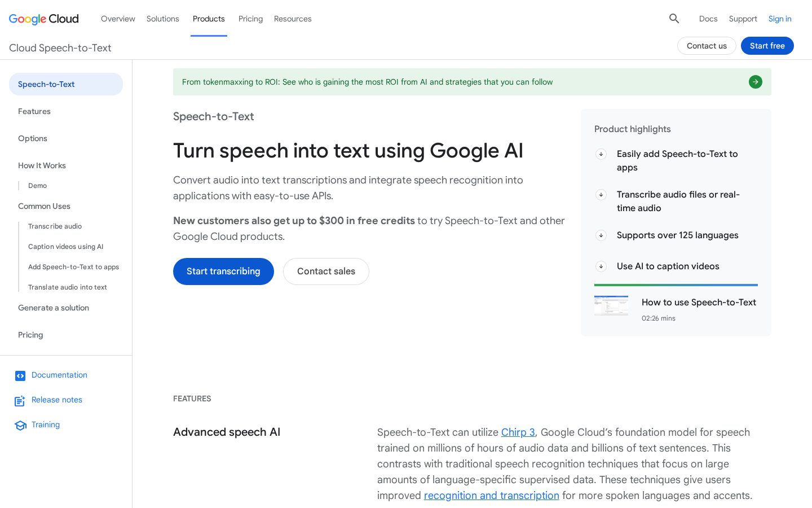Open the Solutions menu

(x=163, y=19)
